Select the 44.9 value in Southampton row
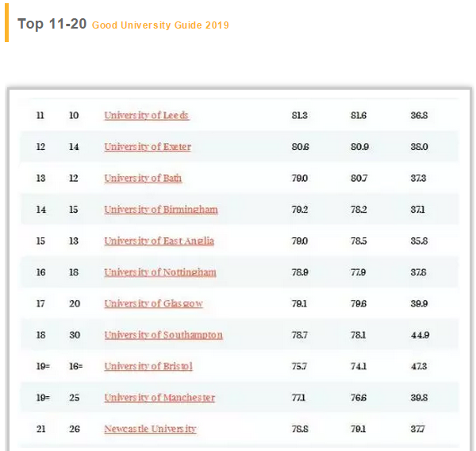Viewport: 476px width, 451px height. pyautogui.click(x=420, y=335)
